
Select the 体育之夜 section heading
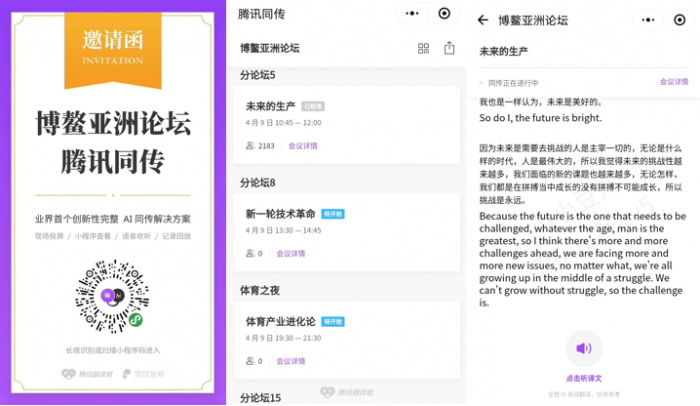point(260,290)
